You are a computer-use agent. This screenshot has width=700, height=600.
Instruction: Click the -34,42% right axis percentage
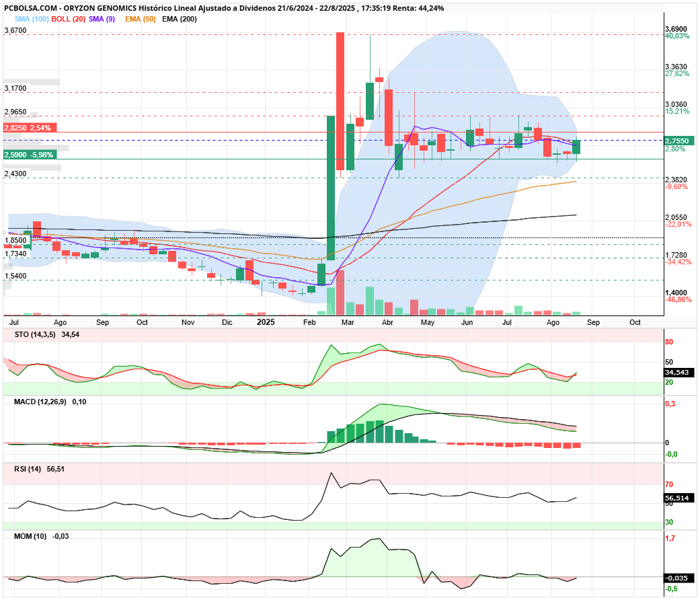coord(678,262)
